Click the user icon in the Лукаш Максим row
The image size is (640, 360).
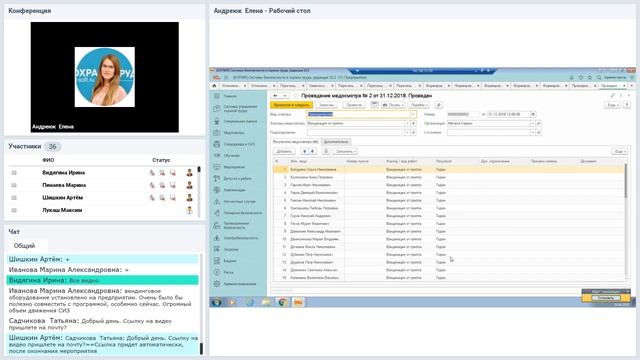[189, 210]
